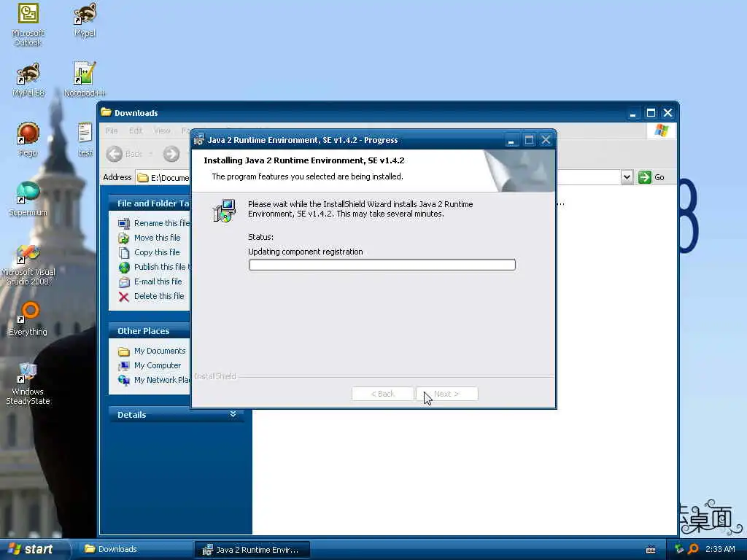
Task: Open the Address bar dropdown arrow
Action: click(627, 177)
